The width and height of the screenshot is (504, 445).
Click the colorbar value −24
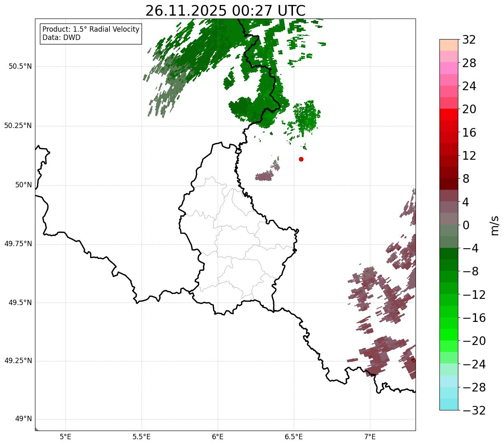474,364
